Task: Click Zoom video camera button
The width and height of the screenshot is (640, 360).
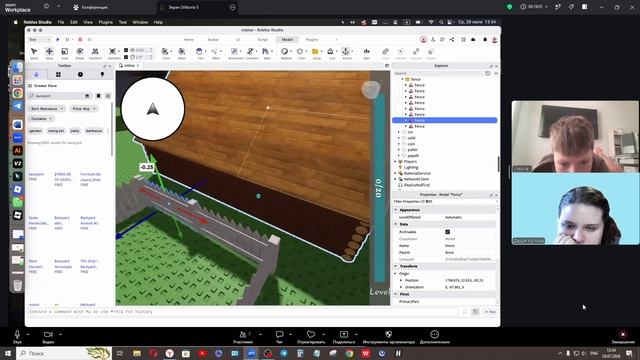Action: [48, 337]
